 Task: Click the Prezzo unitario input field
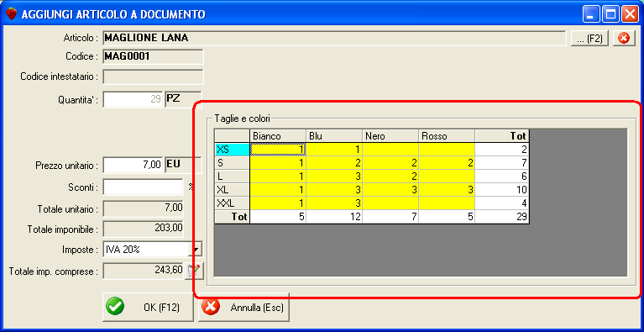pos(133,166)
